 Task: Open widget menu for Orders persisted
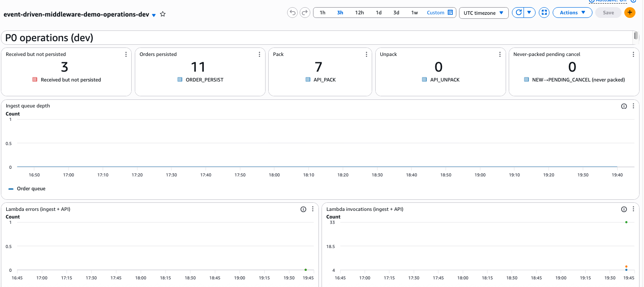pos(260,54)
